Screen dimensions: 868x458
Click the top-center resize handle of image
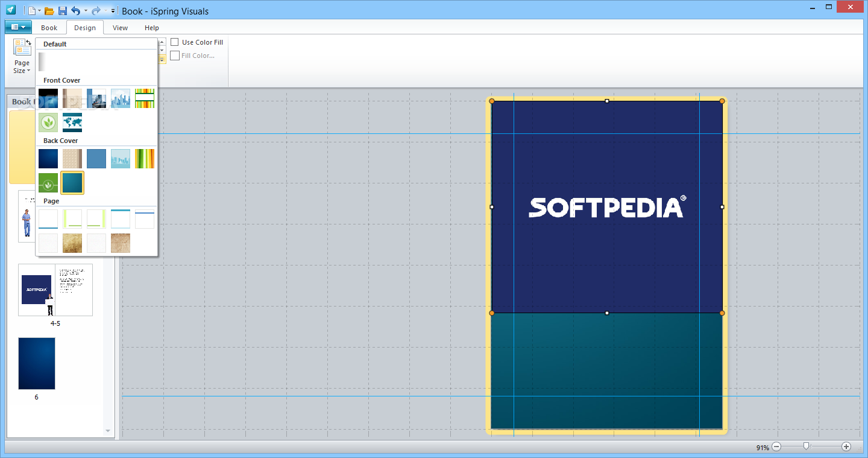click(x=607, y=101)
